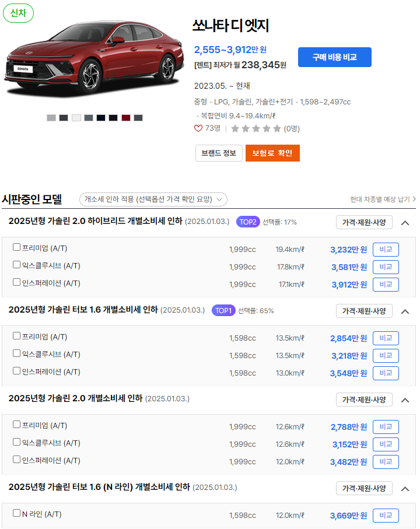Click the TOP2 badge
The width and height of the screenshot is (420, 529).
(x=248, y=222)
